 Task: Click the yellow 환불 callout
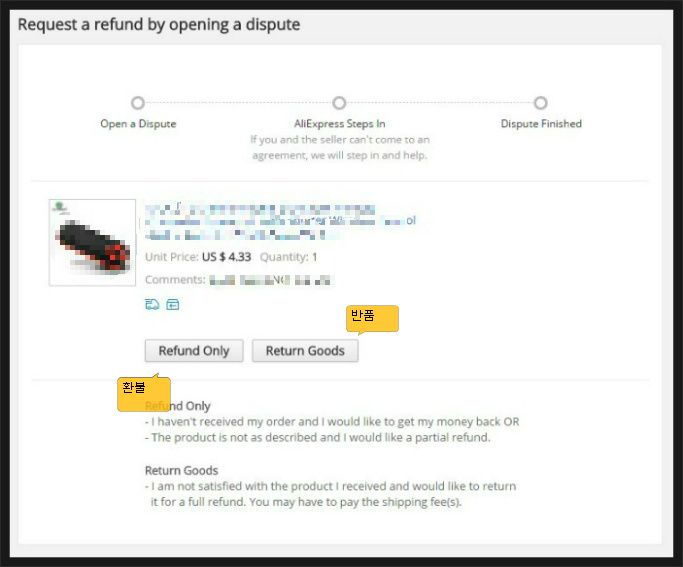[144, 393]
